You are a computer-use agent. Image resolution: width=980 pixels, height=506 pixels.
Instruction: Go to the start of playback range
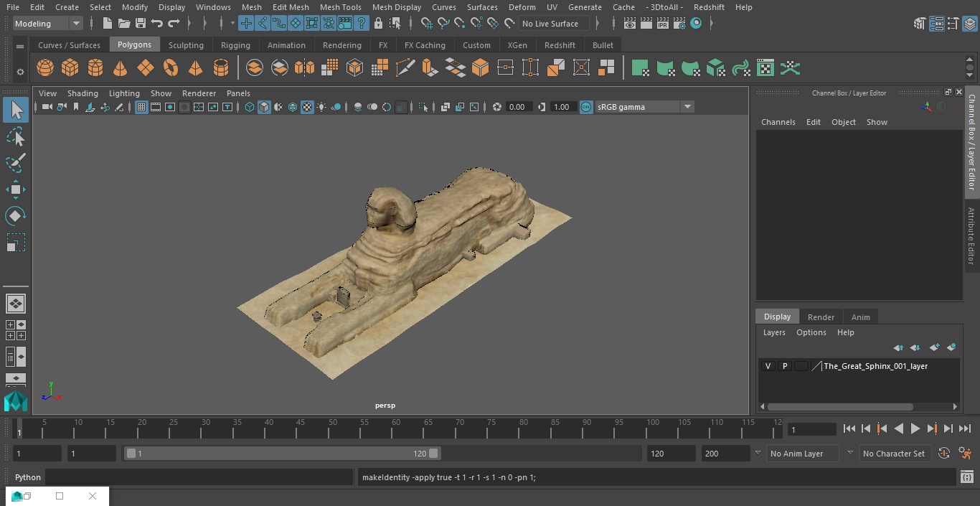(849, 428)
